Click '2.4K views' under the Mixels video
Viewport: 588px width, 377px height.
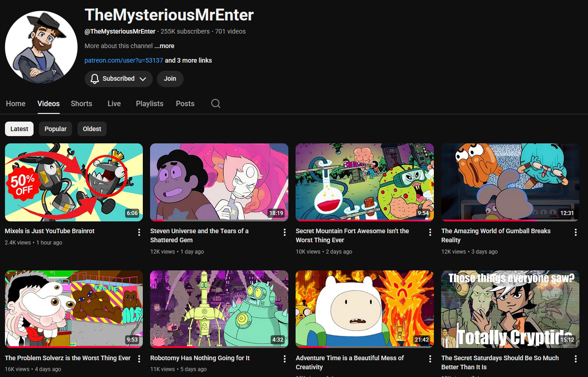[x=18, y=243]
